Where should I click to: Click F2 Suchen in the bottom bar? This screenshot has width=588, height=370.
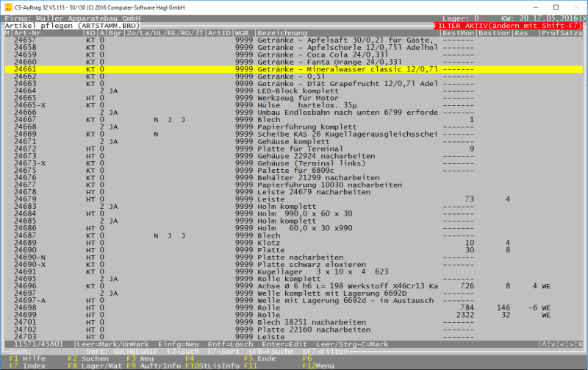82,357
